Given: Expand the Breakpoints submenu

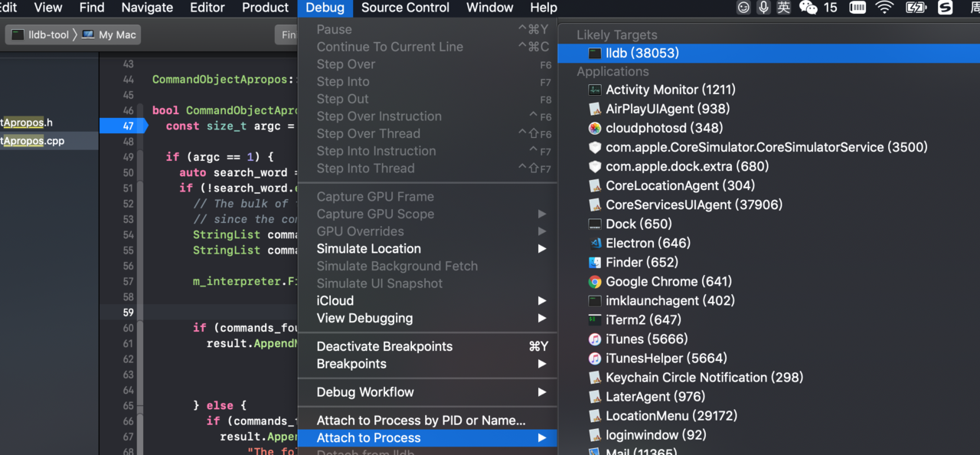Looking at the screenshot, I should coord(427,364).
